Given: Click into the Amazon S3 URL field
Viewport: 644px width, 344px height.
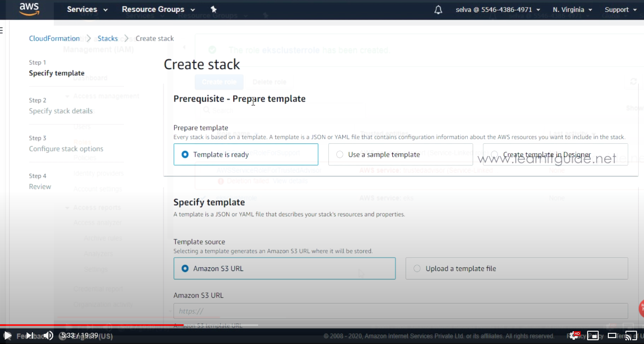Looking at the screenshot, I should (x=401, y=311).
